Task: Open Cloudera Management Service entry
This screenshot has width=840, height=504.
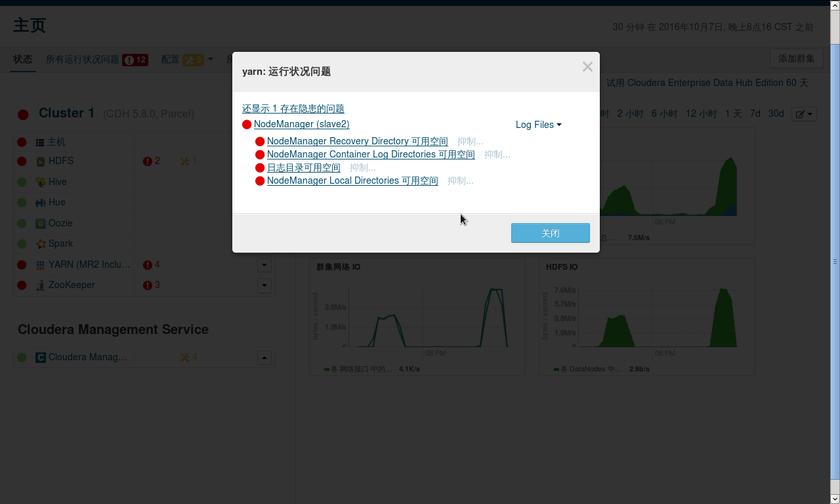Action: pyautogui.click(x=88, y=357)
